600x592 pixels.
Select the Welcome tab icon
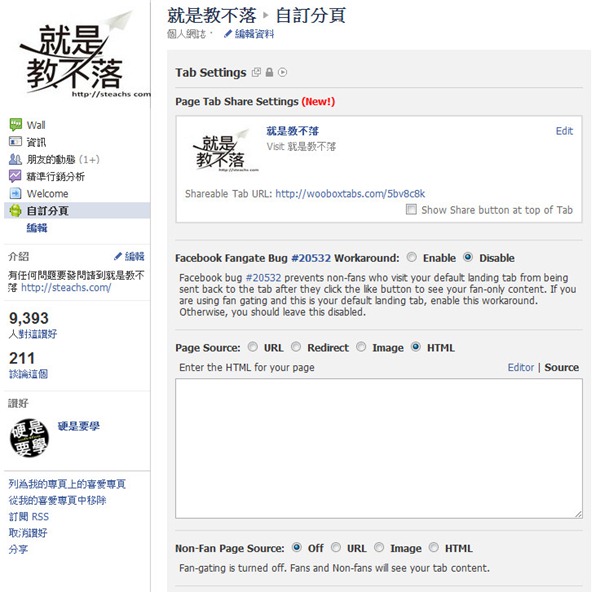pos(15,193)
